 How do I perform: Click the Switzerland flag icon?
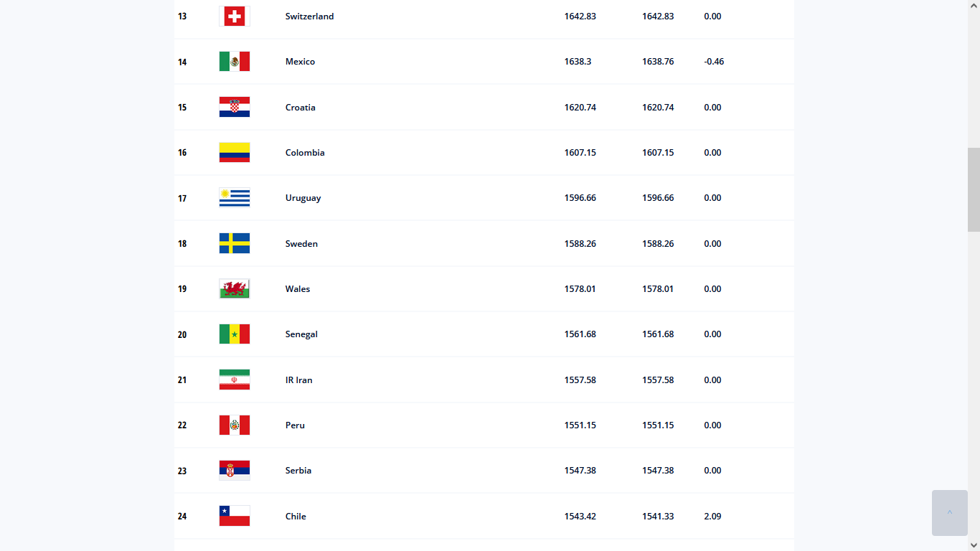click(235, 17)
